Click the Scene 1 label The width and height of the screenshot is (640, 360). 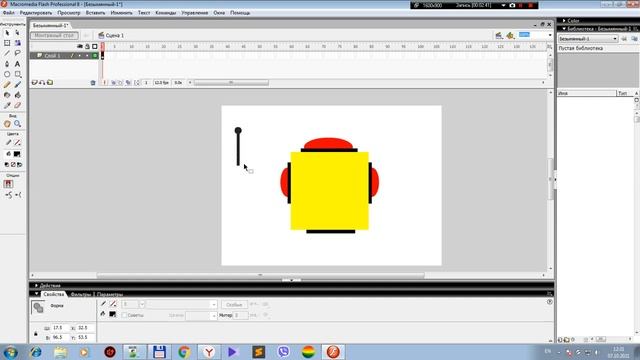[115, 36]
